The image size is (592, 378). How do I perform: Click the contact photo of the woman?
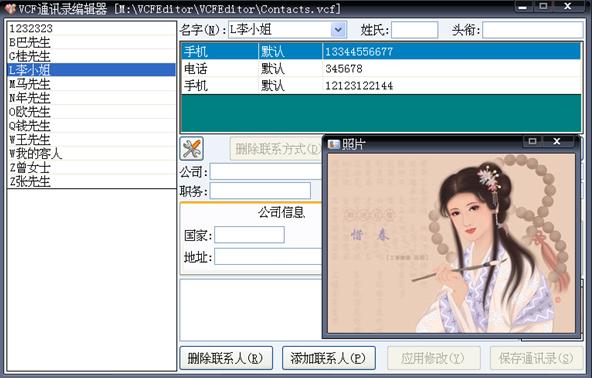click(x=451, y=243)
